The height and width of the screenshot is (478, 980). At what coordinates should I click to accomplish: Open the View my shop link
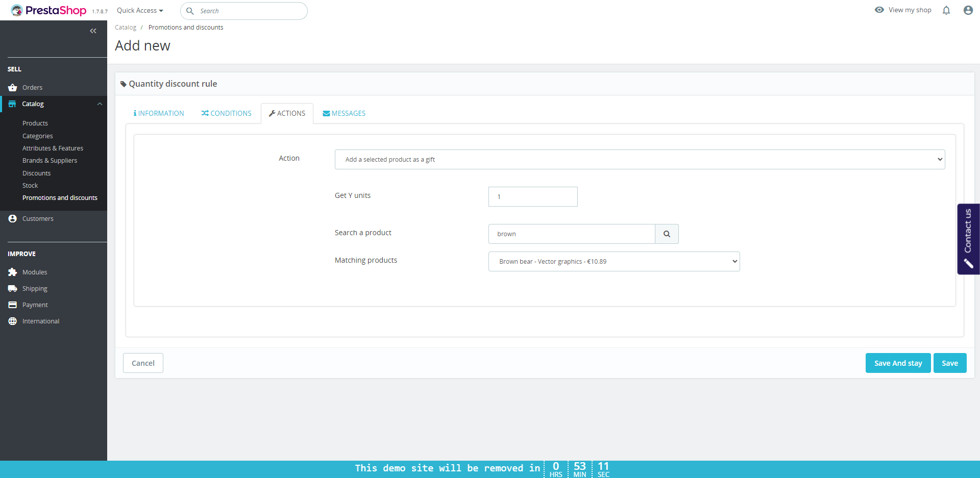coord(910,10)
